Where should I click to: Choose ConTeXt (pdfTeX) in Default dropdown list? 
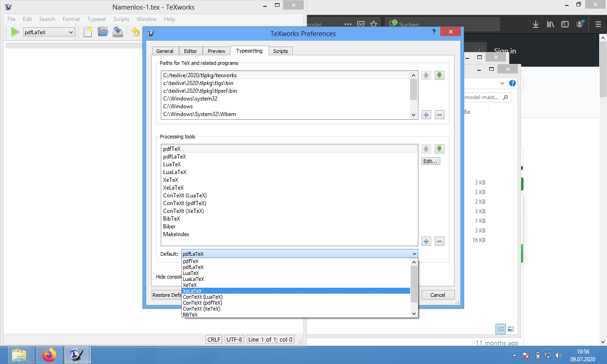click(x=296, y=303)
